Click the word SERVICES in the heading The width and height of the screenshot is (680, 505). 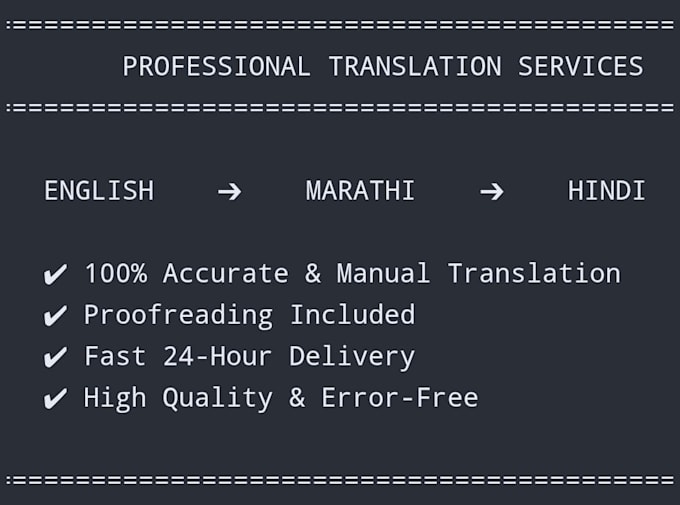pyautogui.click(x=581, y=66)
